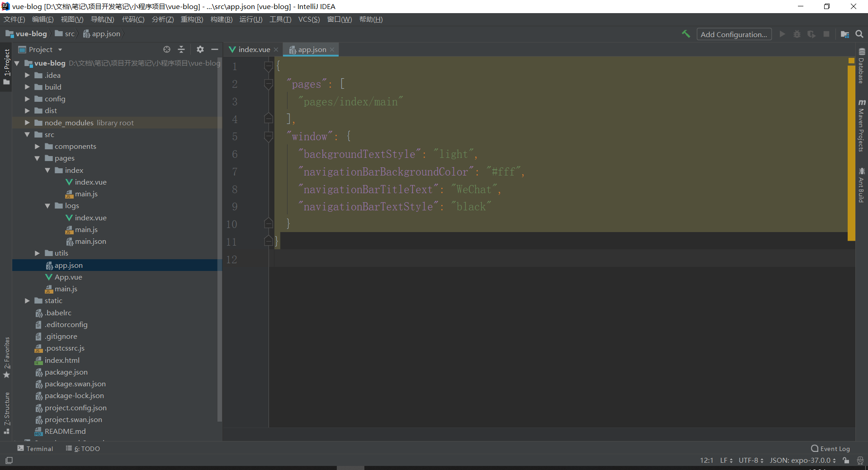Switch to the index.vue editor tab
Image resolution: width=868 pixels, height=470 pixels.
253,50
